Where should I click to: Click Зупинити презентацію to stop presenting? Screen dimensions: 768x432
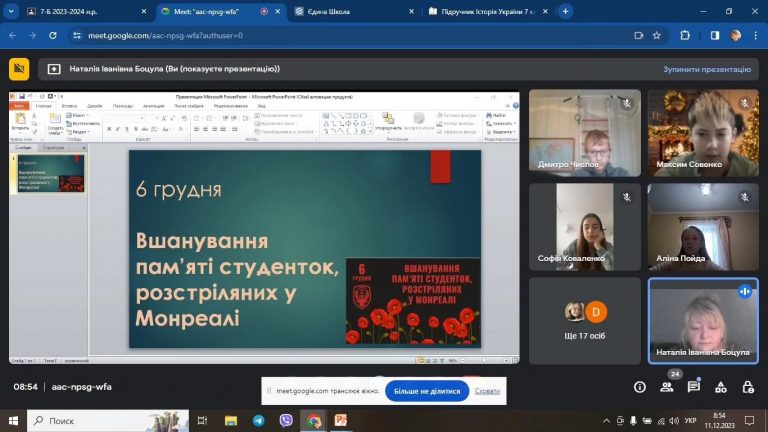(706, 69)
